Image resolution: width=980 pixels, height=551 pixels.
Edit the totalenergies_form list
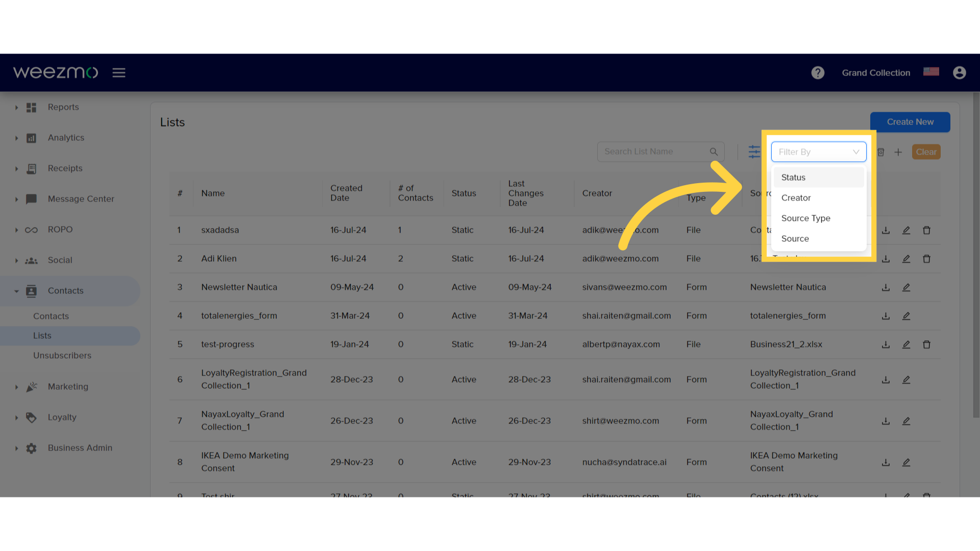tap(906, 316)
